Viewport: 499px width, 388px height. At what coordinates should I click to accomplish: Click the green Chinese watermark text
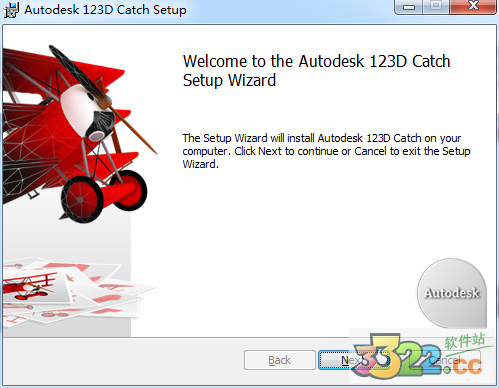pyautogui.click(x=465, y=341)
